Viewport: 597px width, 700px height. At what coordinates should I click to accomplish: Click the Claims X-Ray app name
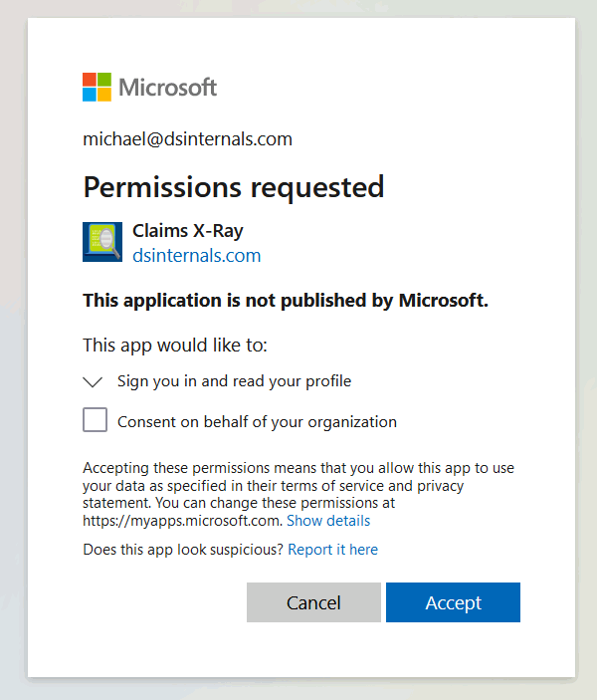coord(188,231)
